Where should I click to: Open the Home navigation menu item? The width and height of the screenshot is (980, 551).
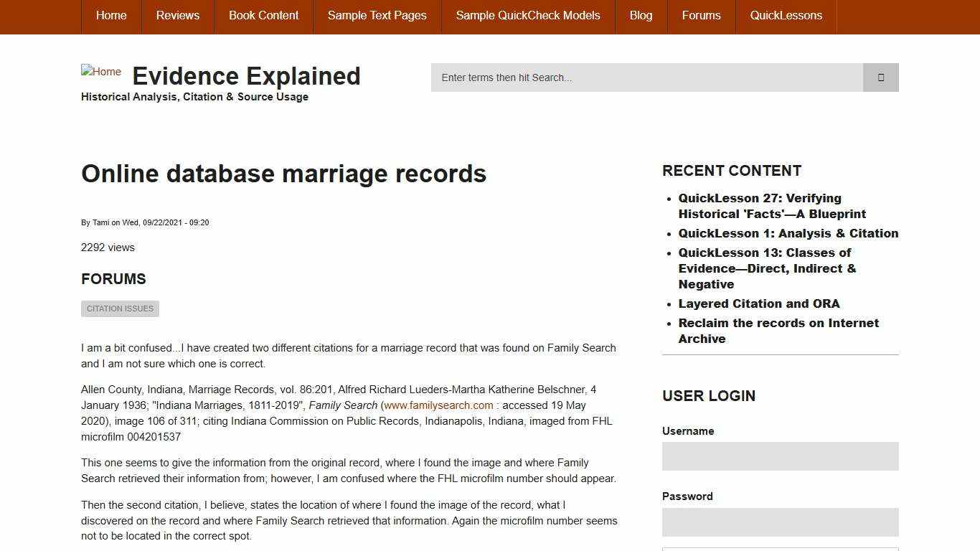click(x=111, y=15)
